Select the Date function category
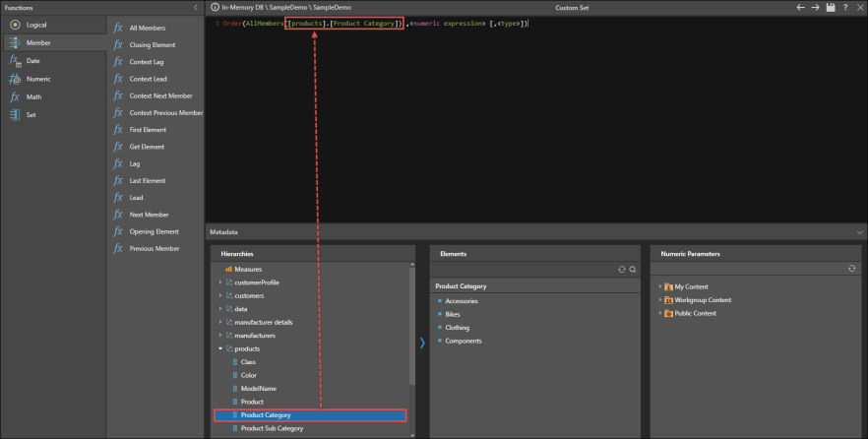The height and width of the screenshot is (439, 868). click(x=53, y=61)
